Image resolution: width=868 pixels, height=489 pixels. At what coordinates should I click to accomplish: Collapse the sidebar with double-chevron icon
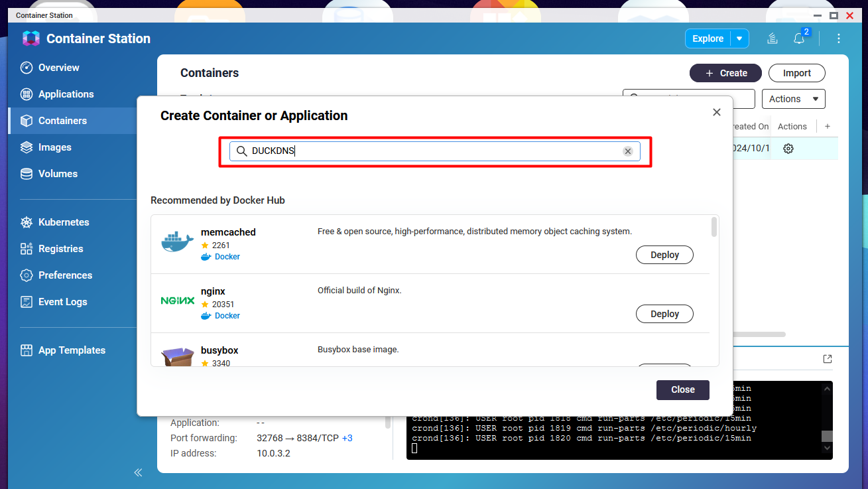138,472
